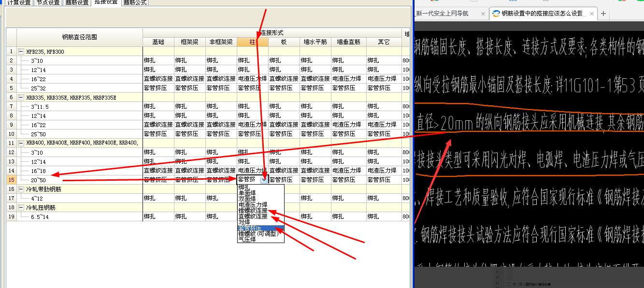Click the 基础 column header

(x=158, y=42)
